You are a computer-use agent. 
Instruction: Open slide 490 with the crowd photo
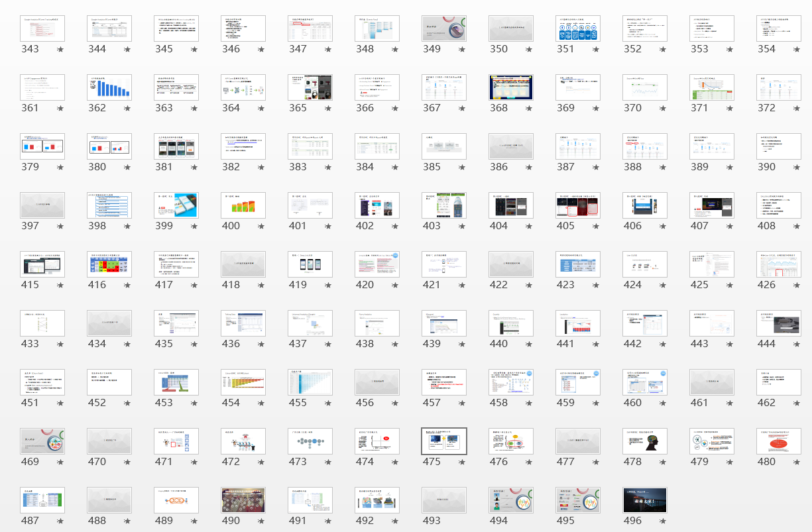(x=243, y=500)
